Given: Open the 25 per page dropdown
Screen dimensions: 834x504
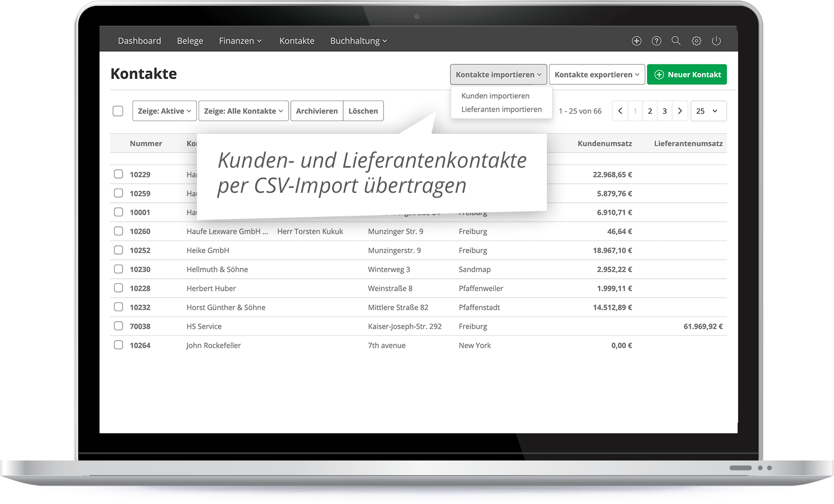Looking at the screenshot, I should pyautogui.click(x=708, y=111).
